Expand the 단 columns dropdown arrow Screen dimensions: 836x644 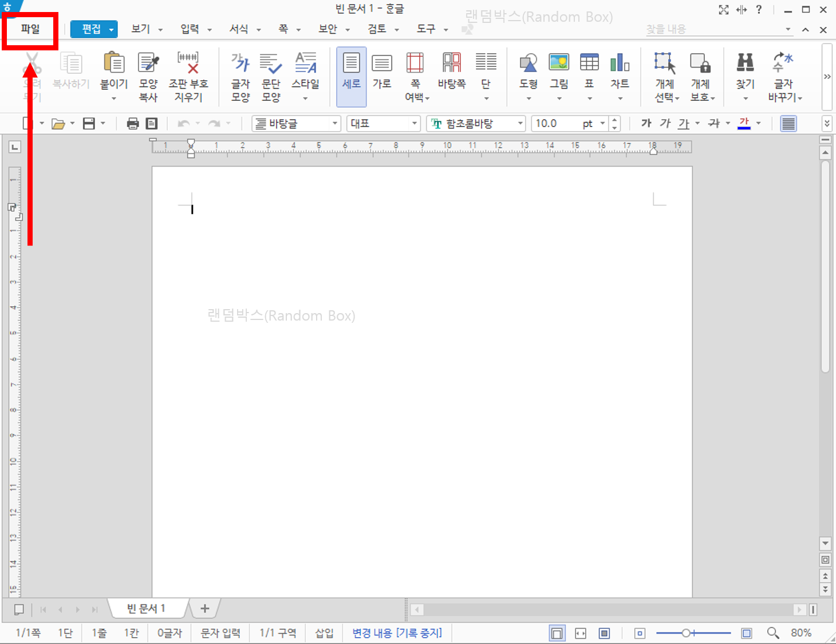point(486,98)
